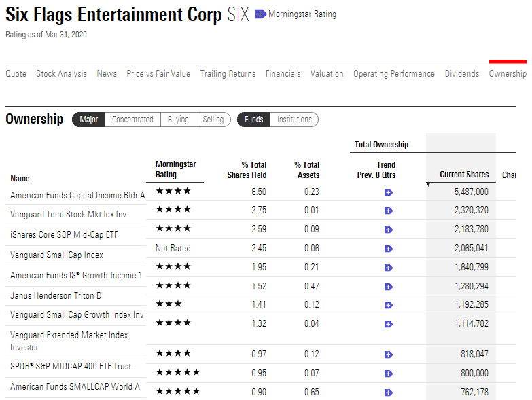This screenshot has height=400, width=532.
Task: Open trend icon for Vanguard Small Cap Growth
Action: 389,305
